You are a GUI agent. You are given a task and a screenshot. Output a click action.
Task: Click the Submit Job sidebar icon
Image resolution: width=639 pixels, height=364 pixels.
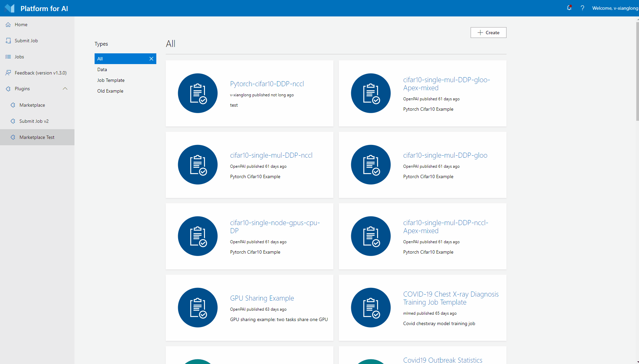(8, 41)
